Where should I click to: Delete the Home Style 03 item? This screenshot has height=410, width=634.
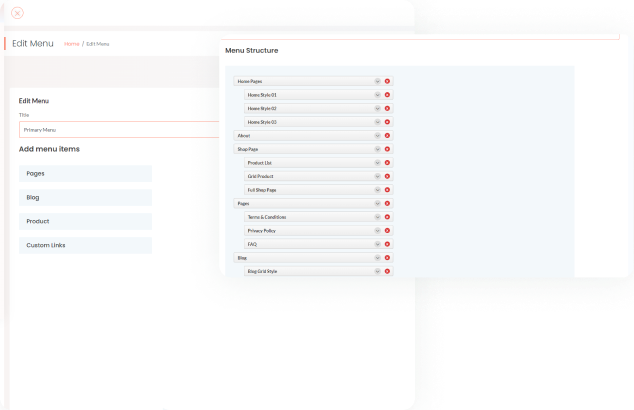click(x=387, y=122)
